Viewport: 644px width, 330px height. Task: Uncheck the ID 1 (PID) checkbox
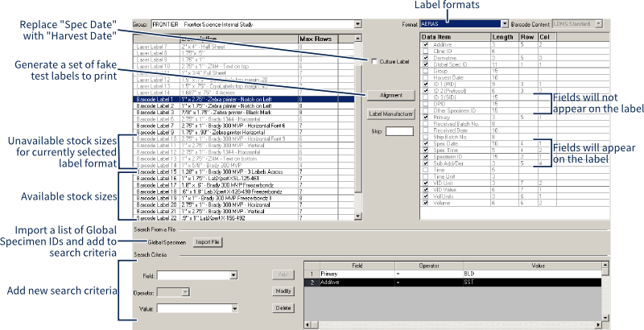426,85
